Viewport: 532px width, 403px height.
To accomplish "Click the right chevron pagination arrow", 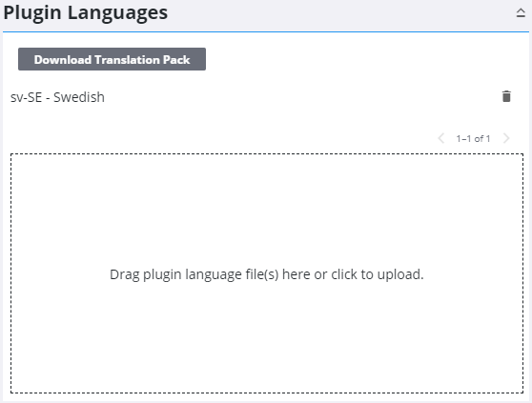I will [506, 138].
